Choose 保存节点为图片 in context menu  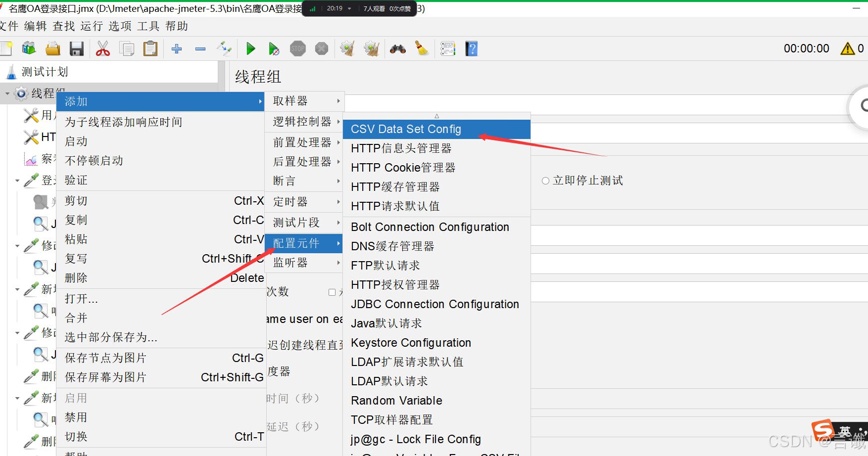(x=161, y=358)
